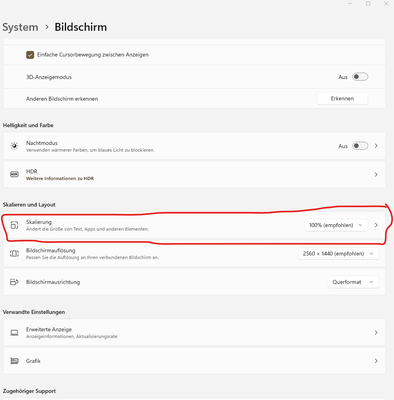Open the Skalierung 100% dropdown
Image resolution: width=394 pixels, height=400 pixels.
336,225
